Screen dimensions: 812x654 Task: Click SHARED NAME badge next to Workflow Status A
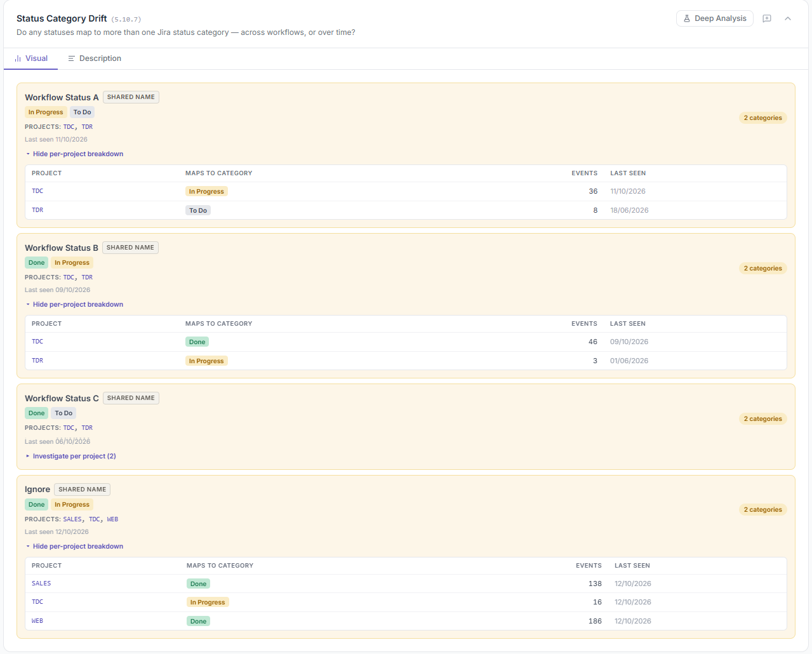pyautogui.click(x=131, y=97)
